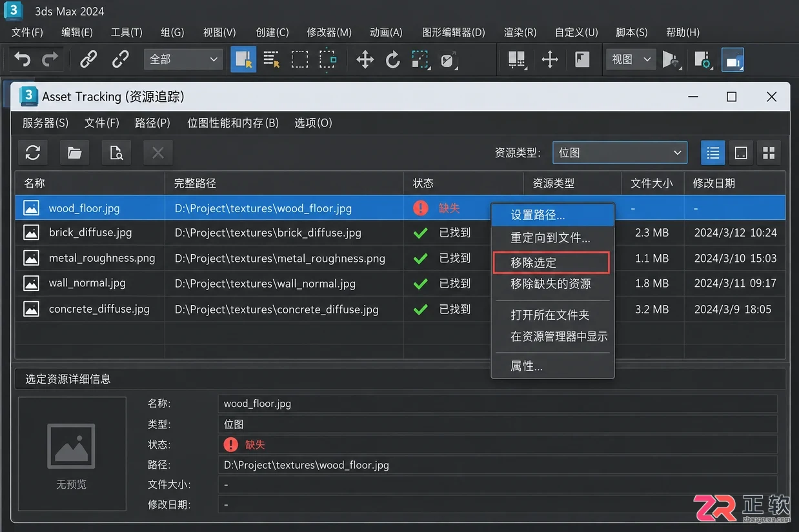Click the pivot center flyout icon

[x=517, y=60]
